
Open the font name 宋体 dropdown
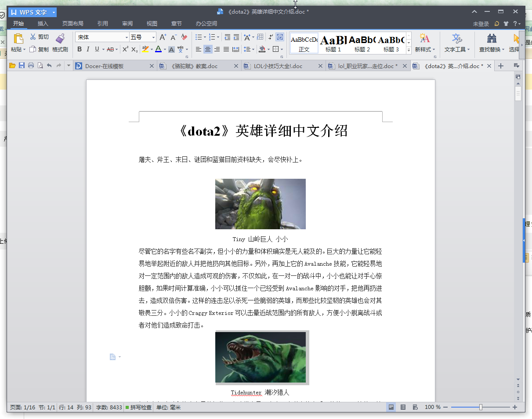point(127,37)
